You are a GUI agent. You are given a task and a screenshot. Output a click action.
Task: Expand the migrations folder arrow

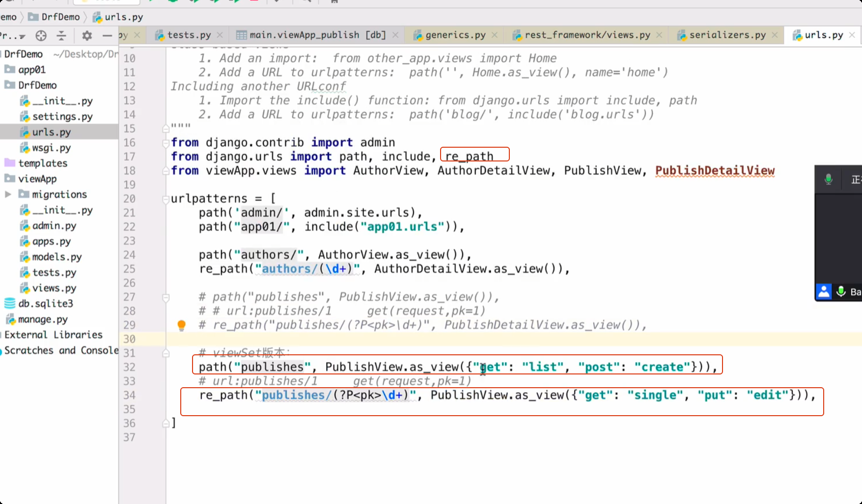click(x=8, y=194)
